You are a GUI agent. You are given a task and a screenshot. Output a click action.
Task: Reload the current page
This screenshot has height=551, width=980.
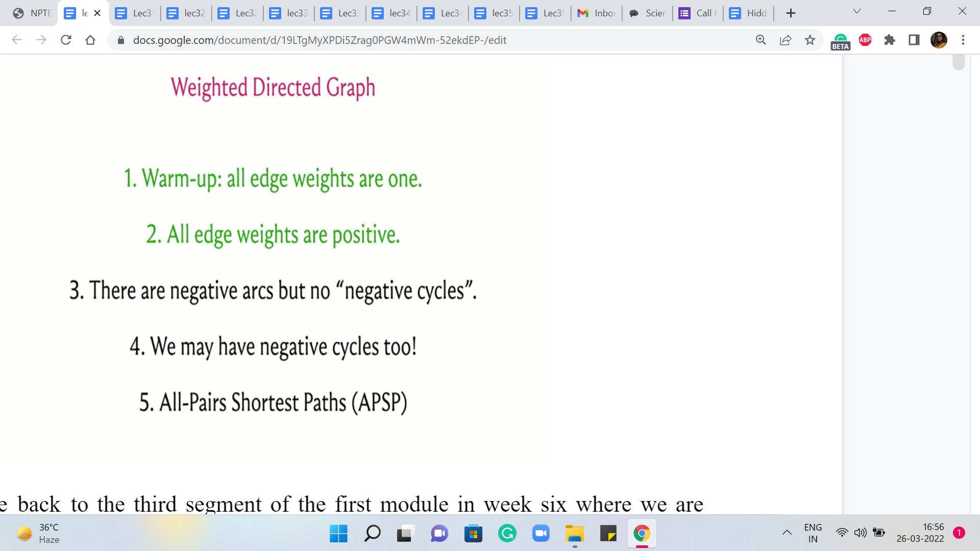pyautogui.click(x=66, y=40)
